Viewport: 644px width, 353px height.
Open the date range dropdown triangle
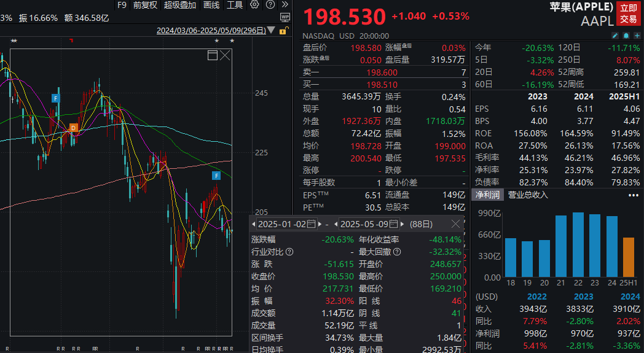(x=271, y=30)
